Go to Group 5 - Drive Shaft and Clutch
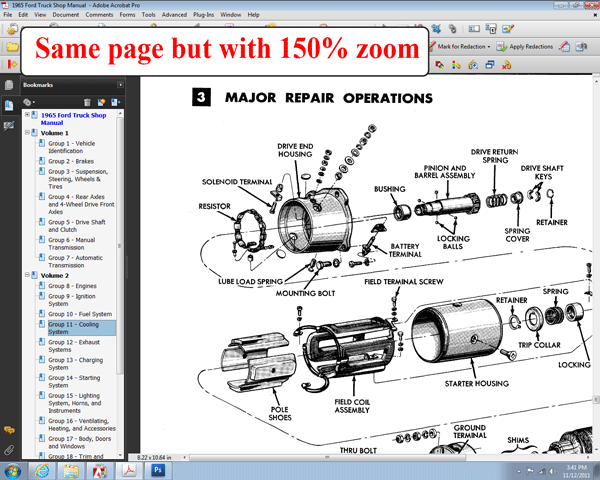The image size is (600, 480). pos(77,226)
